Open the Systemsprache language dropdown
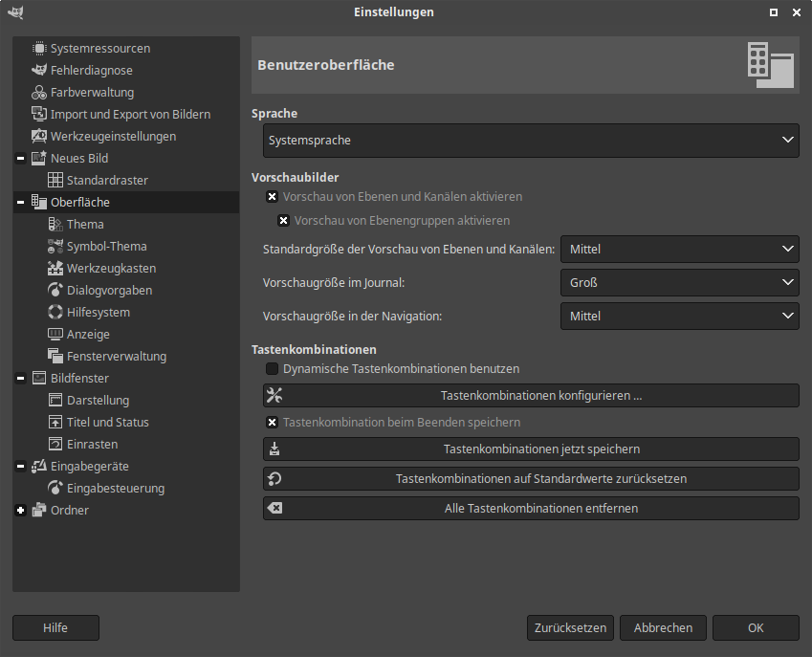812x657 pixels. click(531, 141)
